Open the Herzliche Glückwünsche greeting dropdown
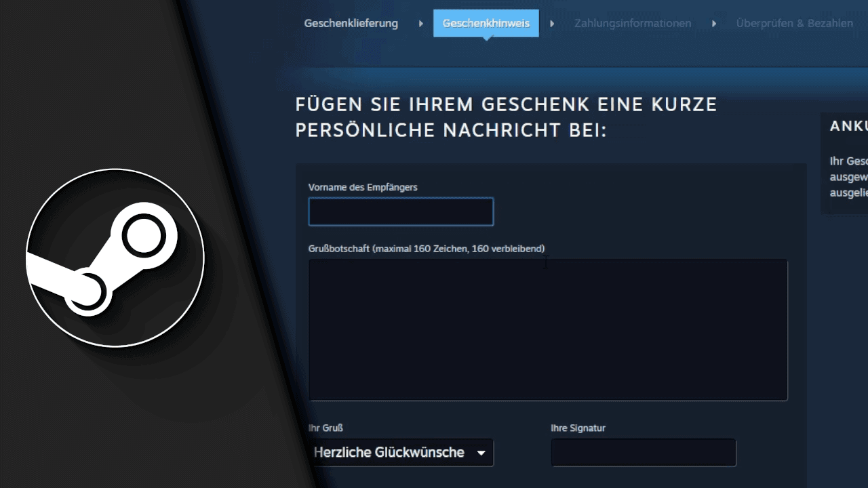The width and height of the screenshot is (868, 488). [401, 453]
